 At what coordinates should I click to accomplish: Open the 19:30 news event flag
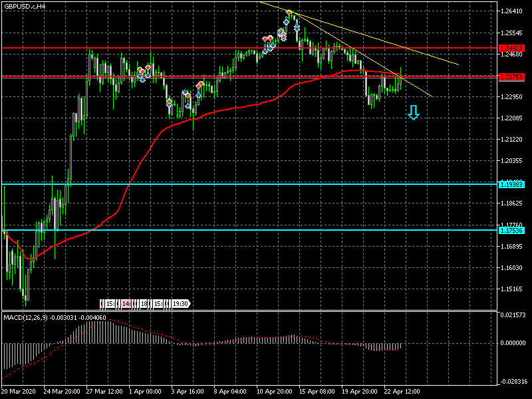[180, 304]
